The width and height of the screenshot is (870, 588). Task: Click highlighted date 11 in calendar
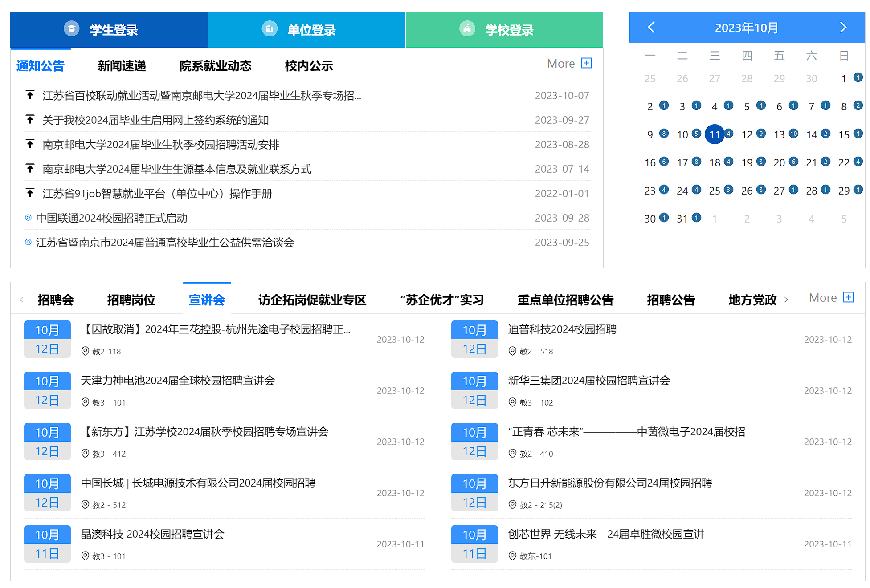[x=714, y=134]
